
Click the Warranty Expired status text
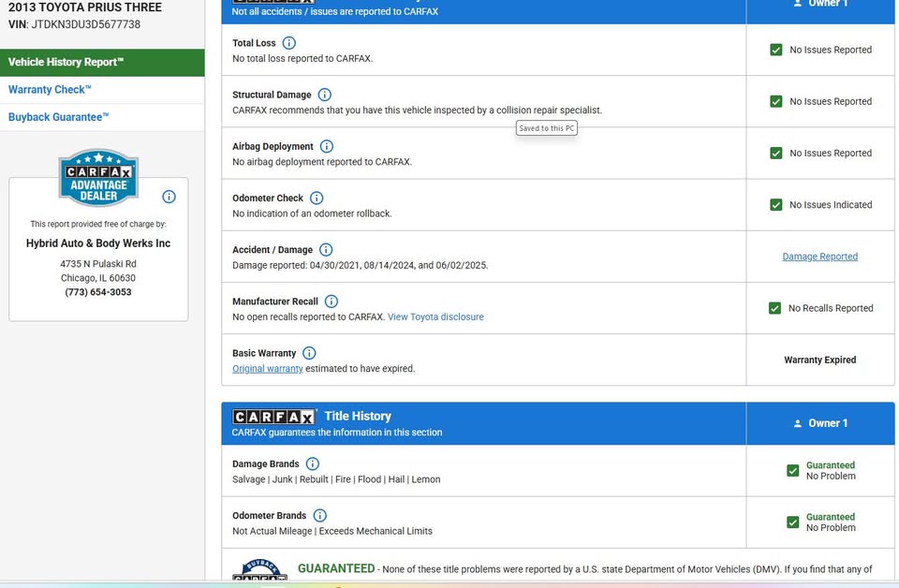(x=820, y=360)
